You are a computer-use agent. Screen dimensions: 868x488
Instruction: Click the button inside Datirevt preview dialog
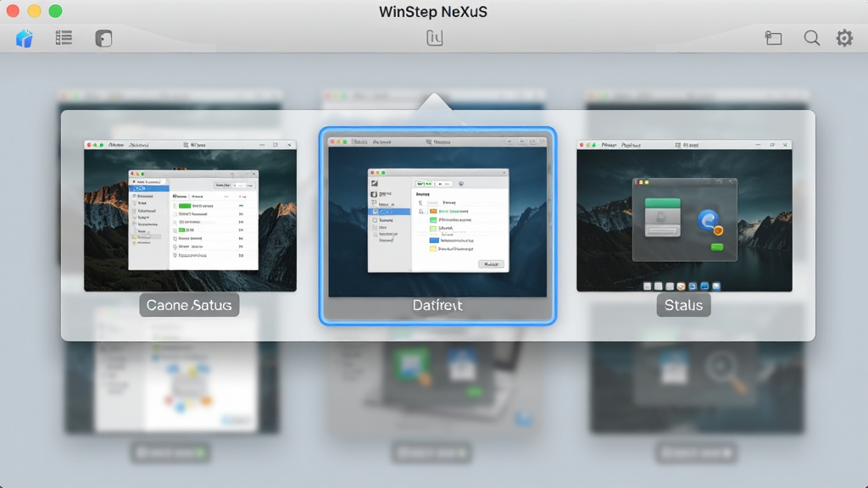tap(491, 264)
